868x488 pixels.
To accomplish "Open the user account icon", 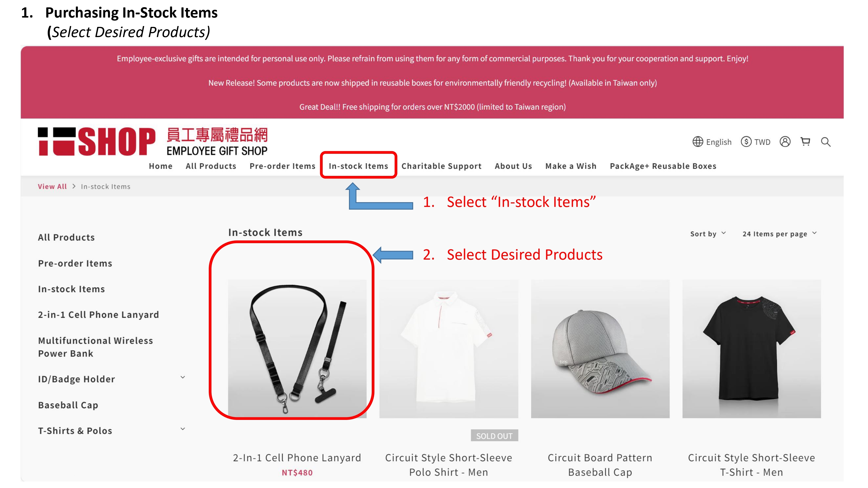I will (x=785, y=142).
